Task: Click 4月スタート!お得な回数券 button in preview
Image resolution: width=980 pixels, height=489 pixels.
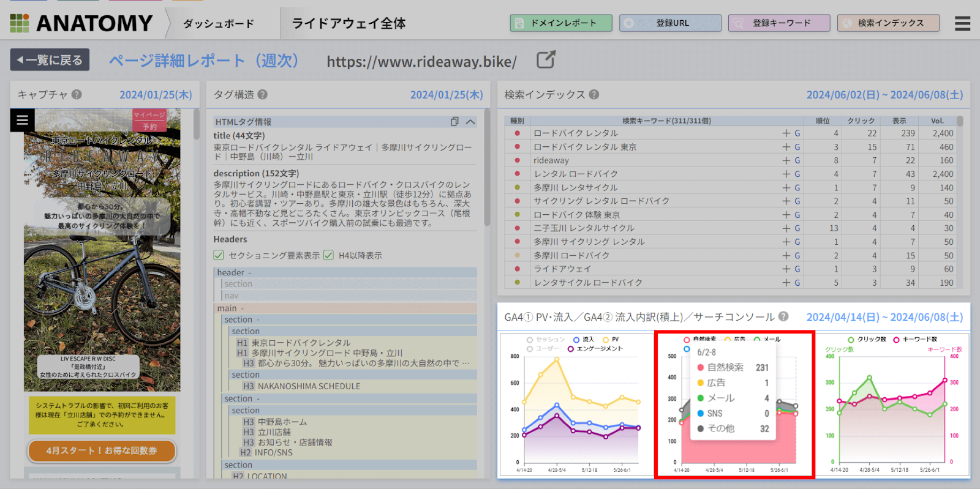Action: point(102,450)
